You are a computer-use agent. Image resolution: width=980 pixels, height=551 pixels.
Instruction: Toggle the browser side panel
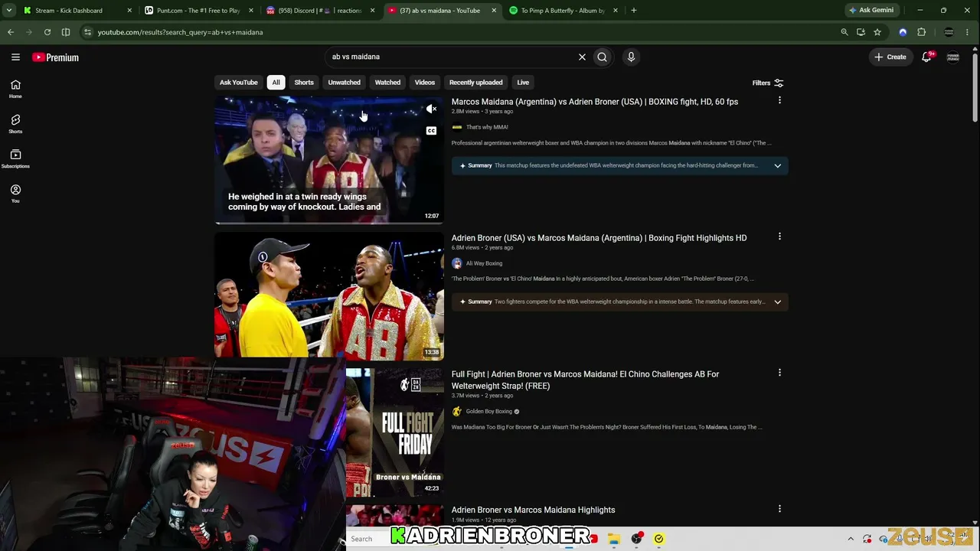pyautogui.click(x=66, y=32)
